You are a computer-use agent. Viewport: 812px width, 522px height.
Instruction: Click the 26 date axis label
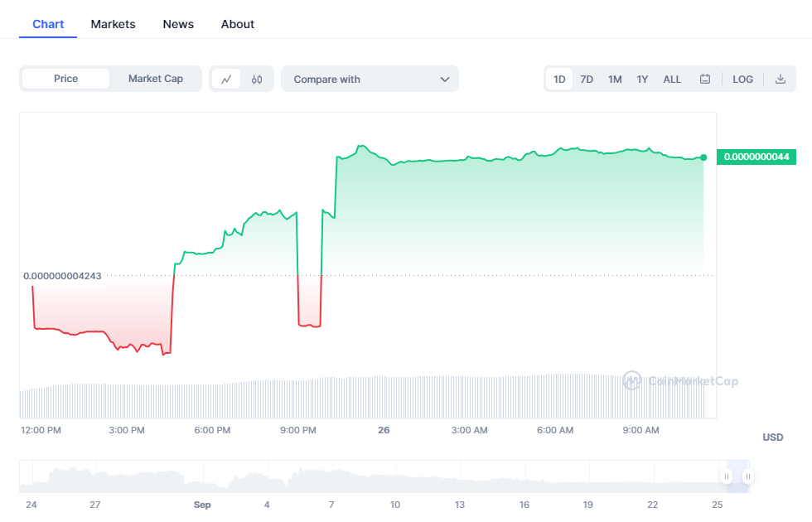tap(384, 430)
